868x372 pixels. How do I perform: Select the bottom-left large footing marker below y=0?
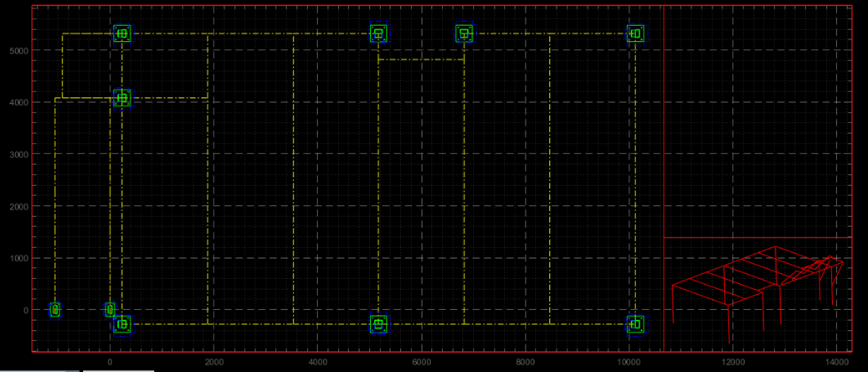click(122, 323)
